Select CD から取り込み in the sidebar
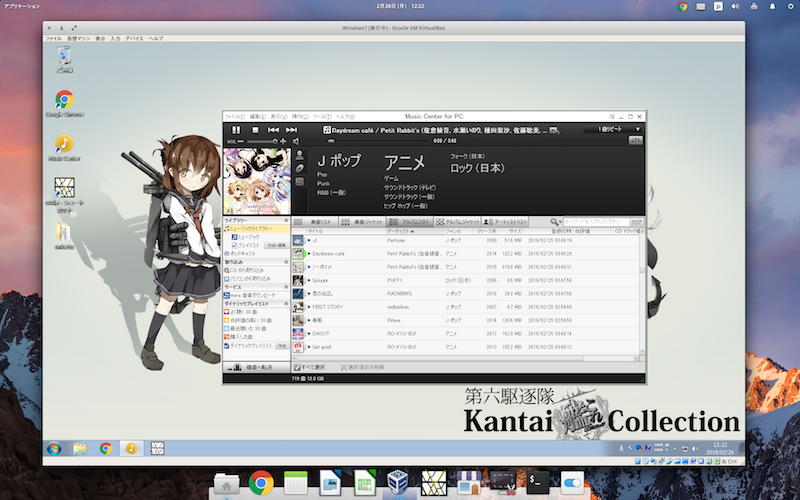Image resolution: width=800 pixels, height=500 pixels. pos(244,270)
